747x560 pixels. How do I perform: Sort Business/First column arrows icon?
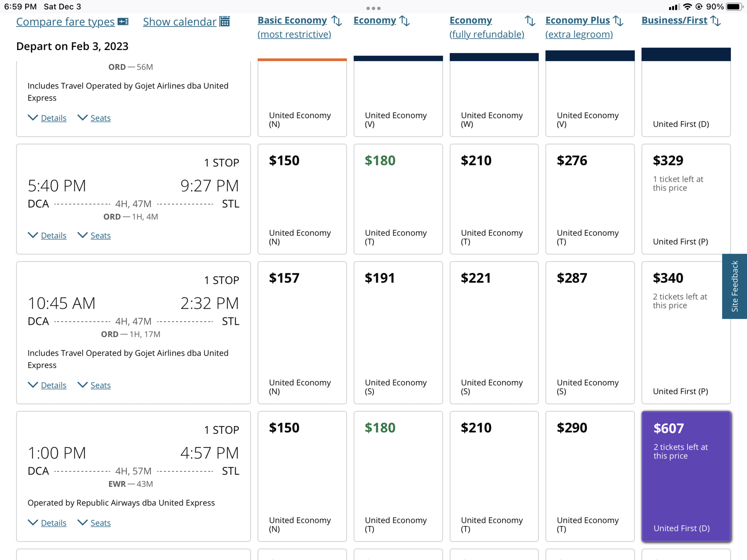(x=715, y=21)
